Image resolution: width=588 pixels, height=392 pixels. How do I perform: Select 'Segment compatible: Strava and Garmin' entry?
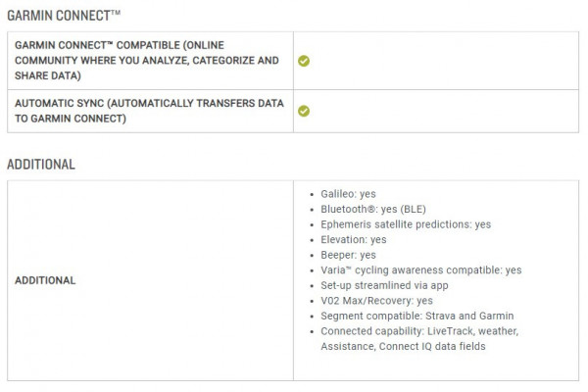[x=417, y=316]
